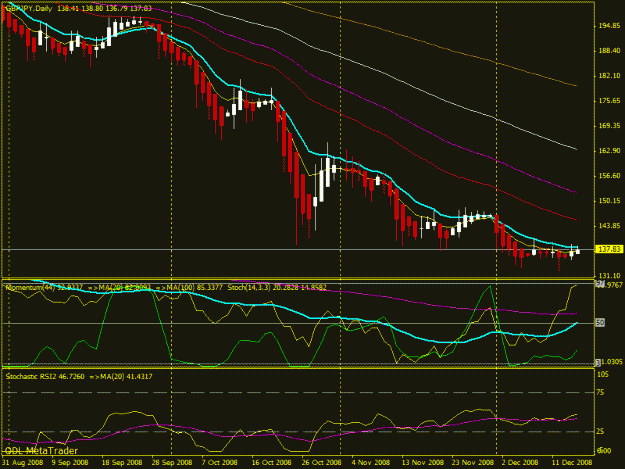Select the Momentum(44) indicator label
This screenshot has height=469, width=625.
(x=31, y=287)
